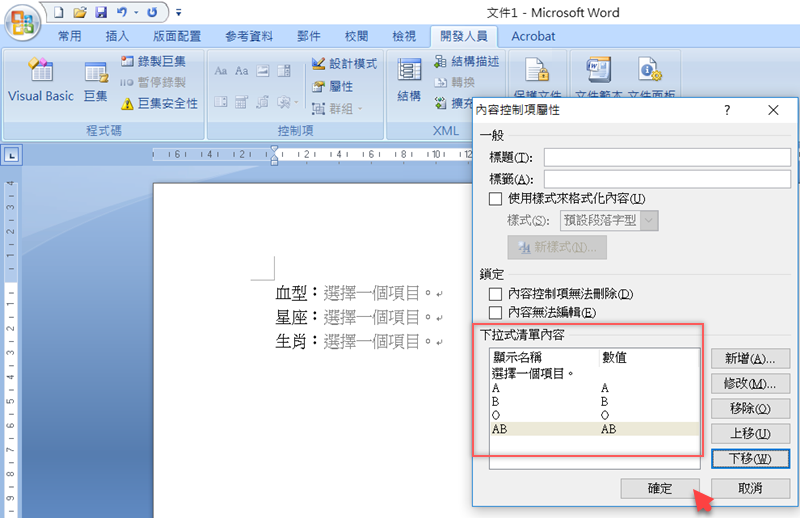
Task: Click the 轉換 XML button
Action: point(455,82)
